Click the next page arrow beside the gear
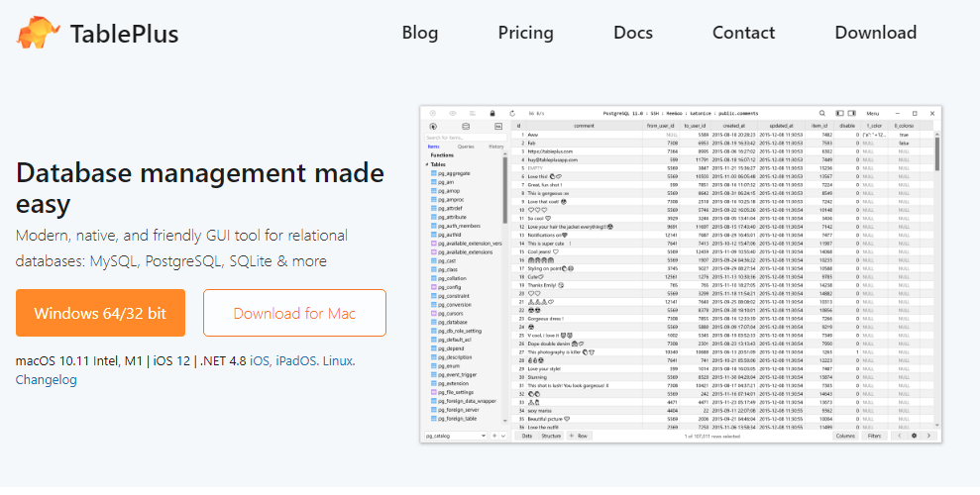Viewport: 980px width, 495px height. 928,436
